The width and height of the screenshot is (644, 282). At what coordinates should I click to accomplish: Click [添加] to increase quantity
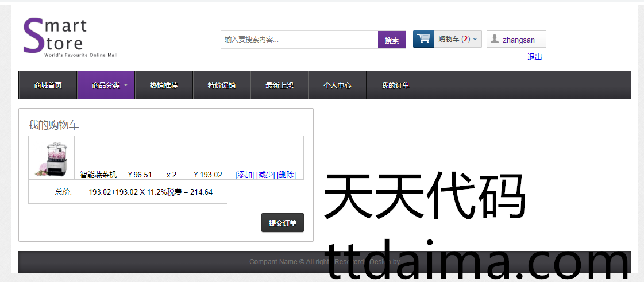244,175
